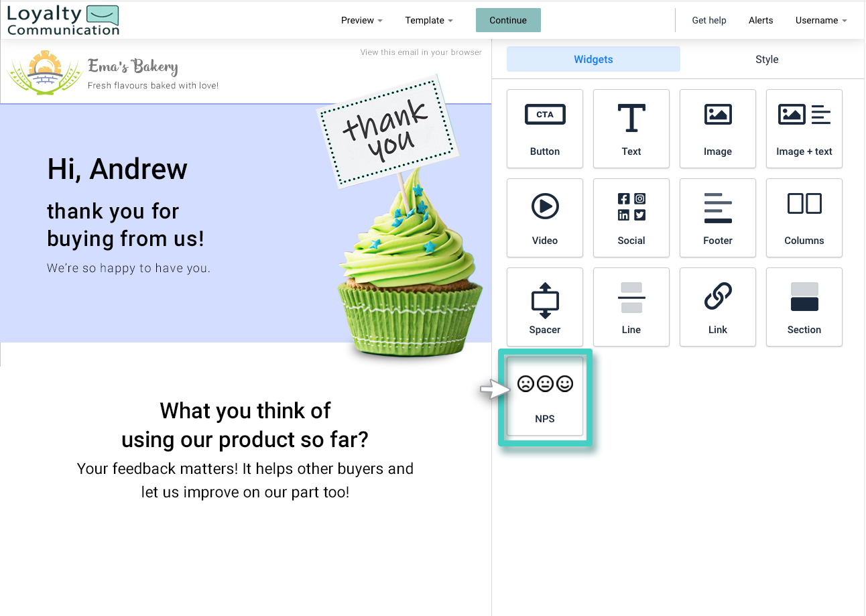Insert a Video widget
866x616 pixels.
pos(545,218)
